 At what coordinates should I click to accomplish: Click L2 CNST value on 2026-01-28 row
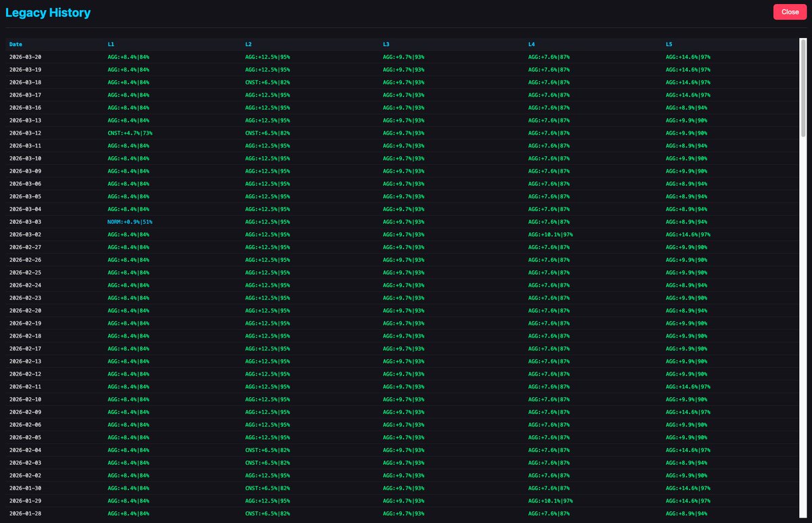click(267, 514)
